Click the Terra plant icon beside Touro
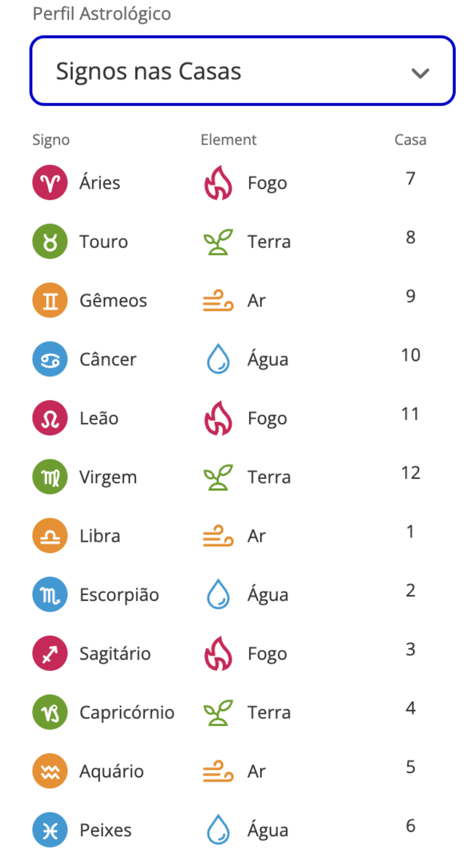The image size is (466, 868). [218, 242]
